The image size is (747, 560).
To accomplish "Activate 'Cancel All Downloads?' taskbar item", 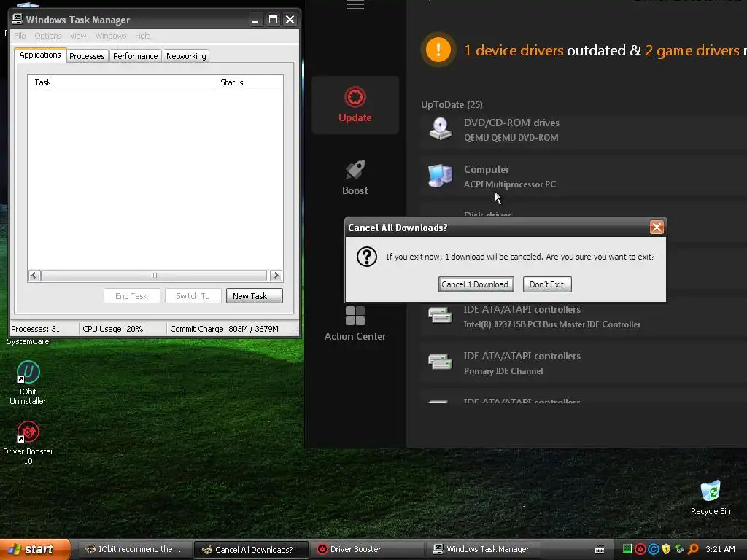I will pyautogui.click(x=251, y=549).
